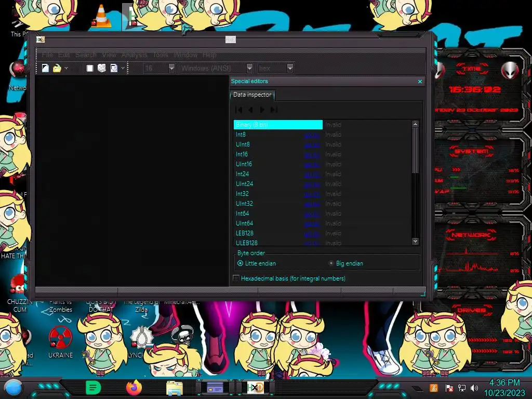Jump to the last byte in the Data inspector

tap(274, 110)
